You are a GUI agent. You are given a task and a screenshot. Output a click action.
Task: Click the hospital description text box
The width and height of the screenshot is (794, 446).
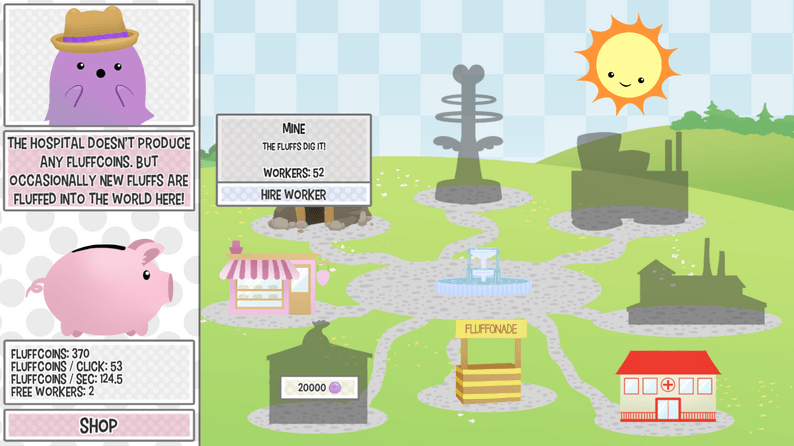click(98, 171)
